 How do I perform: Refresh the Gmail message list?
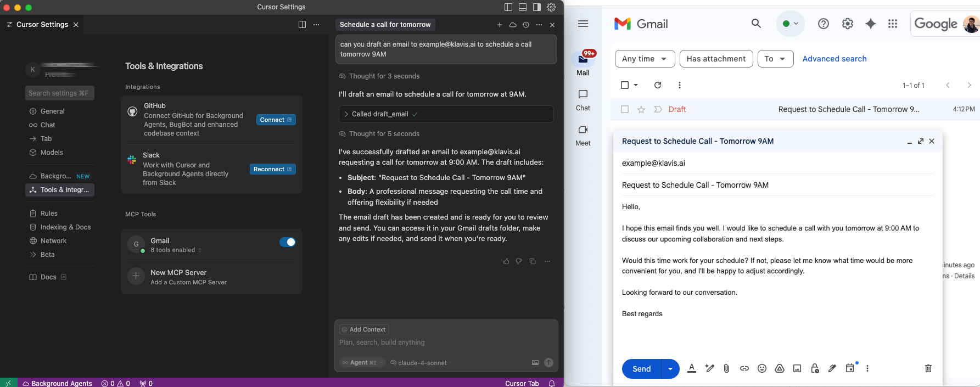click(x=658, y=85)
